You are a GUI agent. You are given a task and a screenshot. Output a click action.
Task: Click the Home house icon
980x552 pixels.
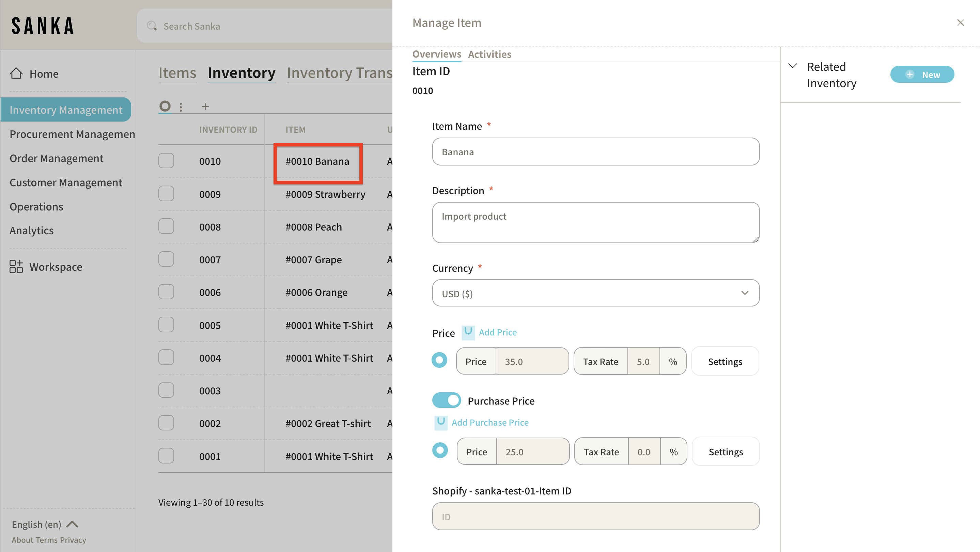[16, 74]
